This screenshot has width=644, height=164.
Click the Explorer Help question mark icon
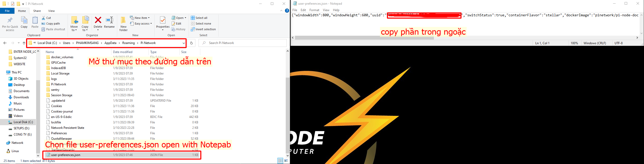[x=287, y=11]
